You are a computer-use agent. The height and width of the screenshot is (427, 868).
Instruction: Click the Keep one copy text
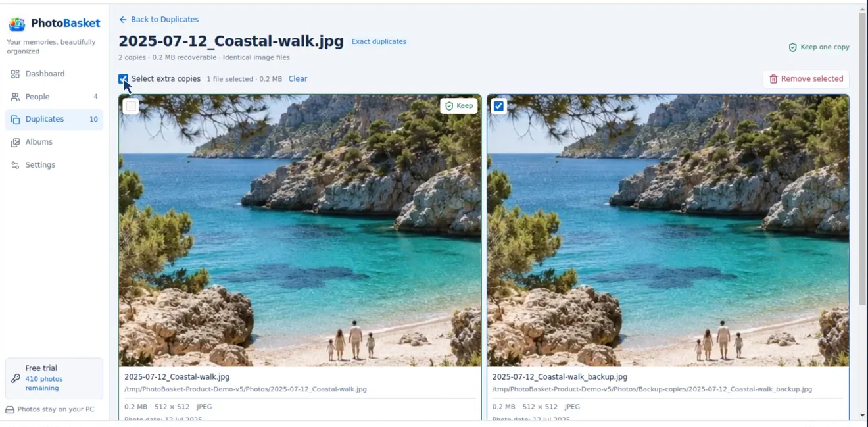825,47
